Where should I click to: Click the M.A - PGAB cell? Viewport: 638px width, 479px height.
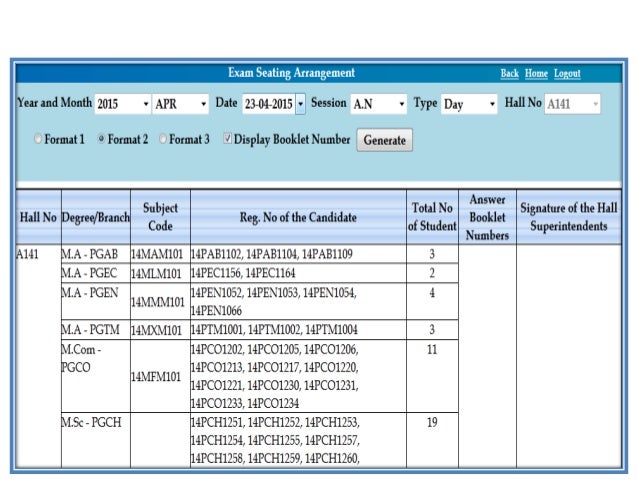pyautogui.click(x=96, y=254)
